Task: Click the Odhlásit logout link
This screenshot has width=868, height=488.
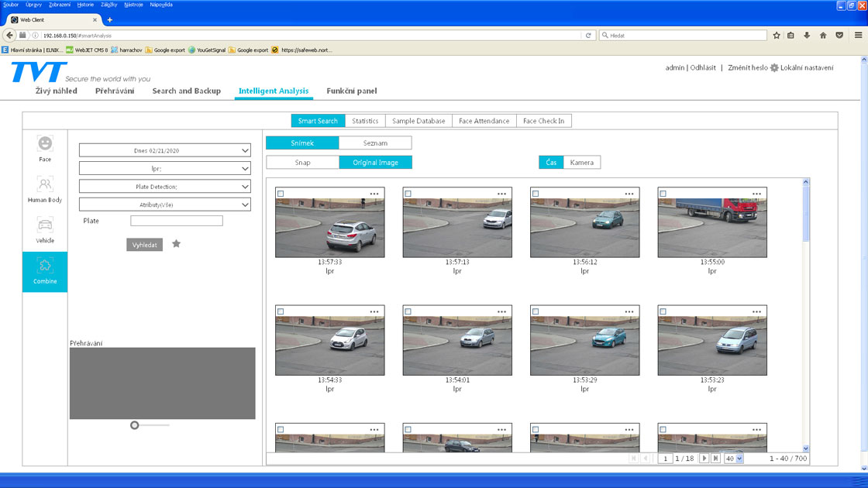Action: point(703,68)
